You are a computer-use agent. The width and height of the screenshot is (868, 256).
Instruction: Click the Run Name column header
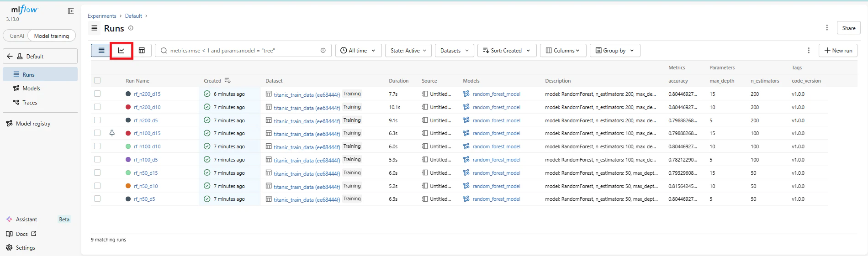click(138, 81)
